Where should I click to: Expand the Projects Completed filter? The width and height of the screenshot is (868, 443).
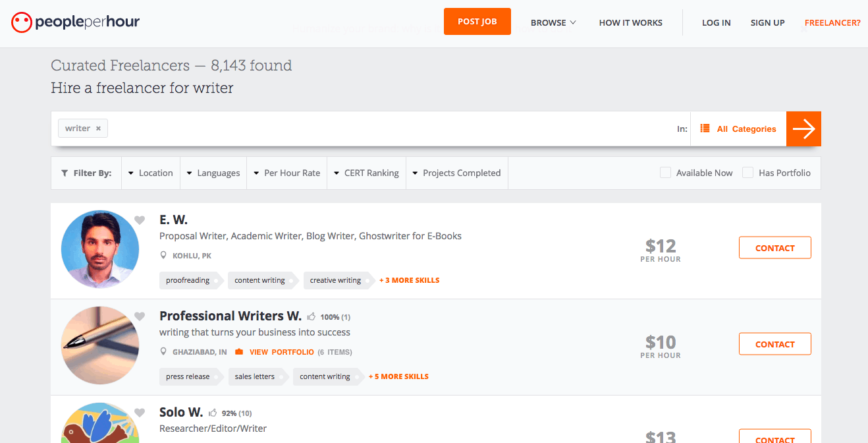click(457, 173)
